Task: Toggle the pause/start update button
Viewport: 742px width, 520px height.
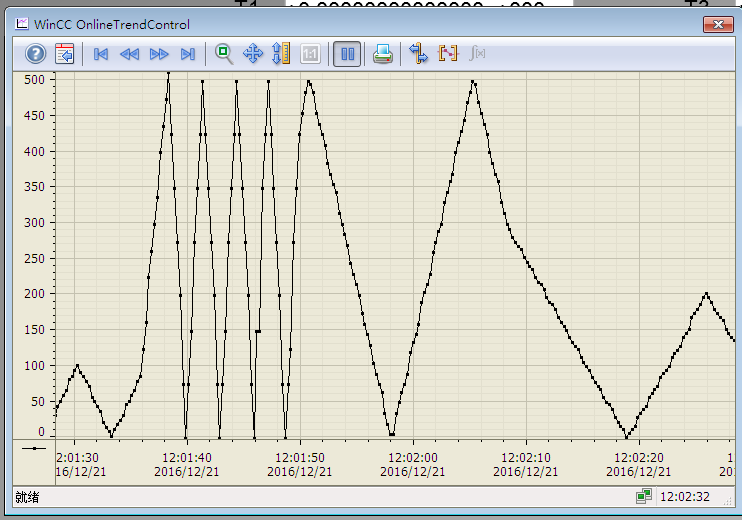Action: click(347, 54)
